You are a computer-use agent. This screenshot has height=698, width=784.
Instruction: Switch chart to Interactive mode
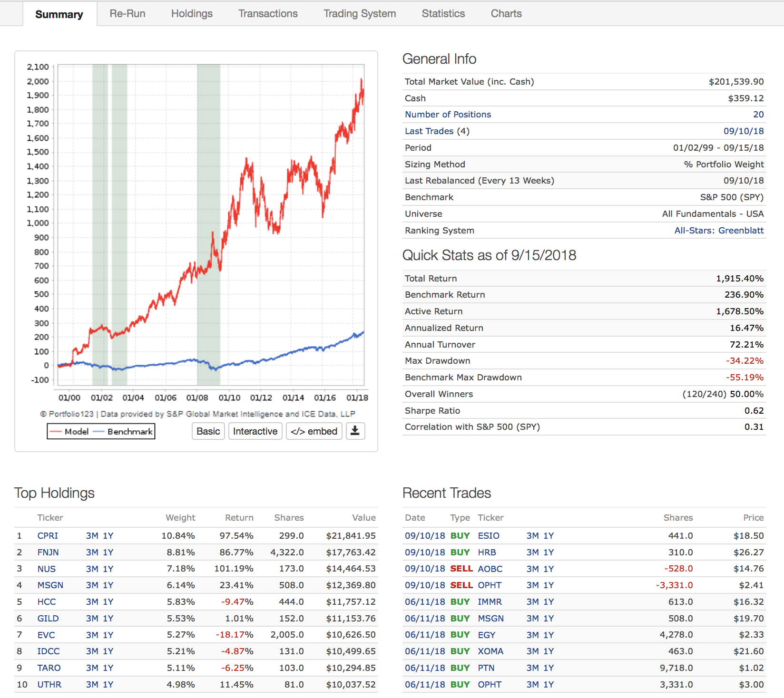point(255,431)
